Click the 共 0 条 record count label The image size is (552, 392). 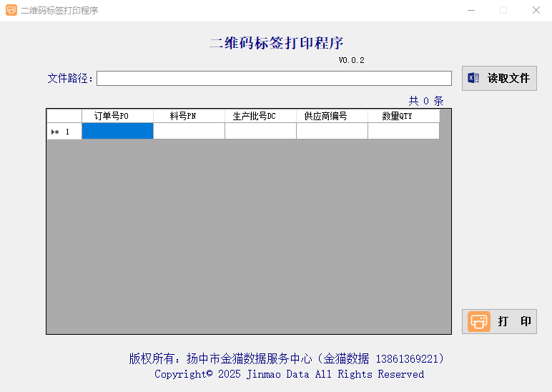pos(426,101)
